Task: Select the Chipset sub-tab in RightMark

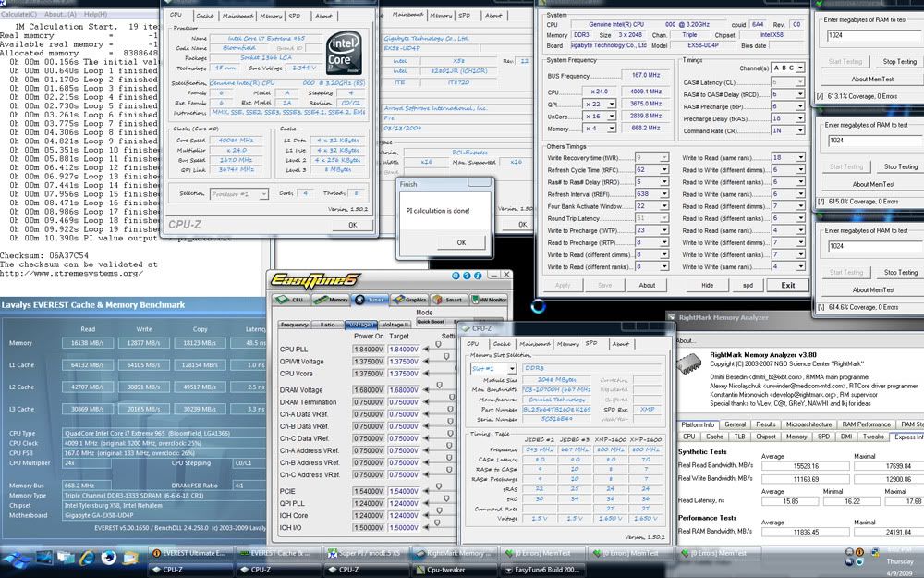Action: pos(766,437)
